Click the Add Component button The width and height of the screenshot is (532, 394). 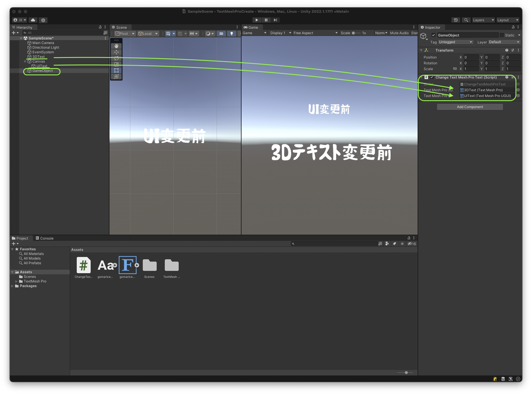[x=470, y=107]
